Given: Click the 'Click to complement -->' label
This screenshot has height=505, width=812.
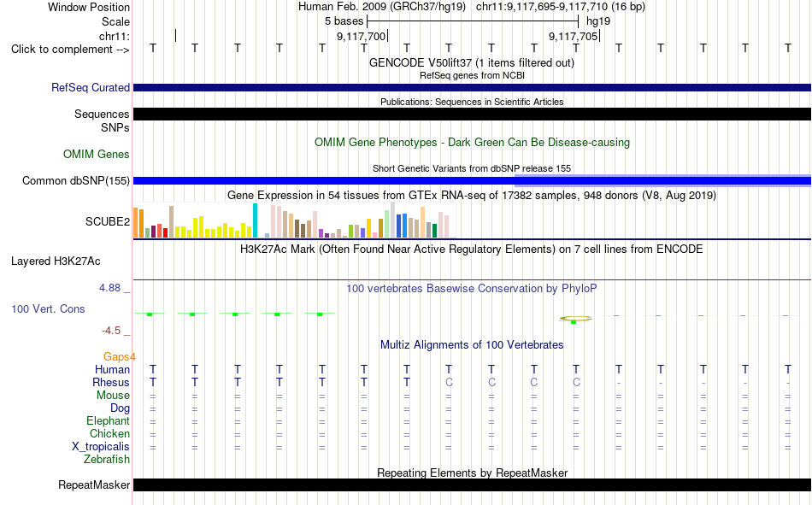Looking at the screenshot, I should (70, 50).
